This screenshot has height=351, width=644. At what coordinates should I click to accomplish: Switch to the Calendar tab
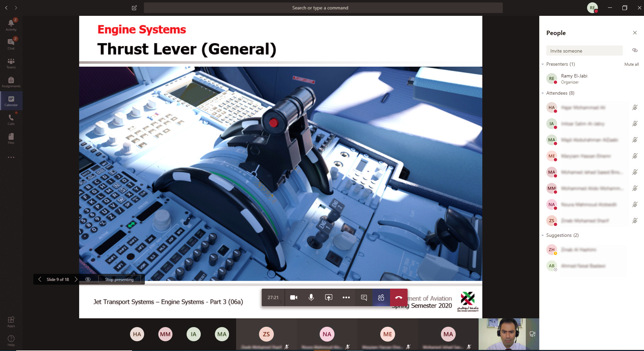(x=11, y=101)
